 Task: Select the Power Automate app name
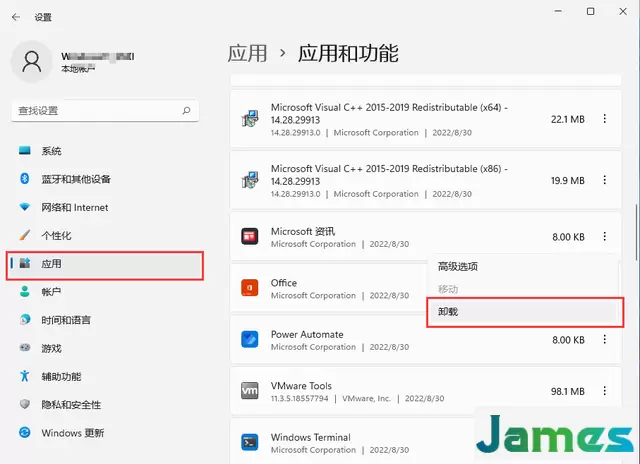[x=307, y=334]
